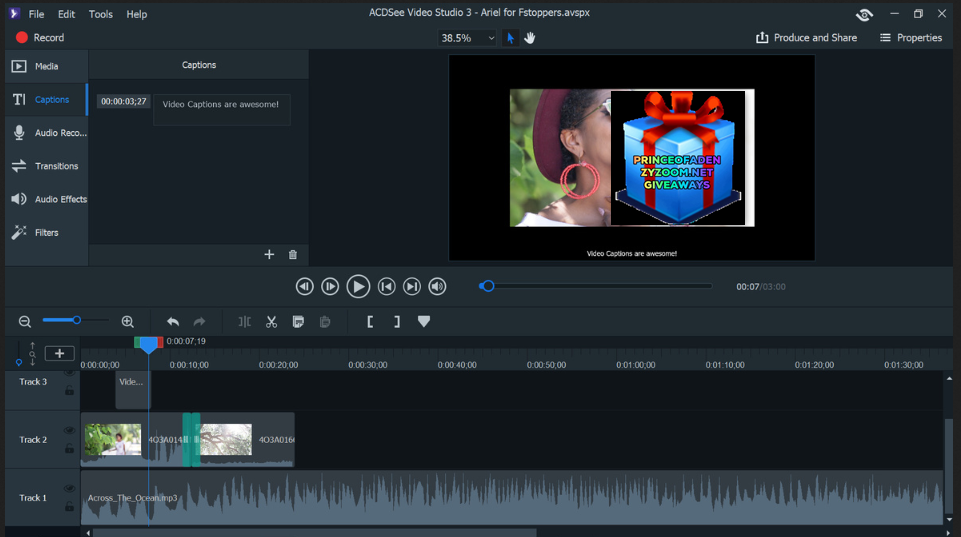Open the preview zoom percentage dropdown
961x537 pixels.
pyautogui.click(x=467, y=37)
